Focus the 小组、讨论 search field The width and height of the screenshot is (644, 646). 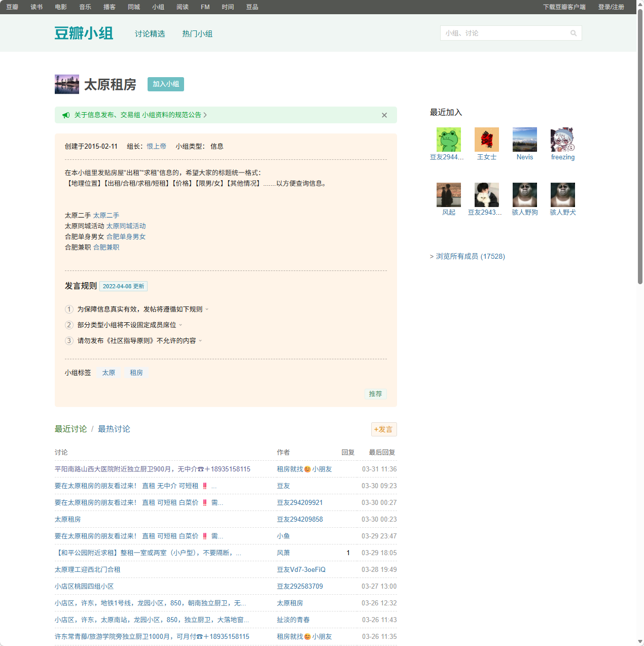point(505,33)
